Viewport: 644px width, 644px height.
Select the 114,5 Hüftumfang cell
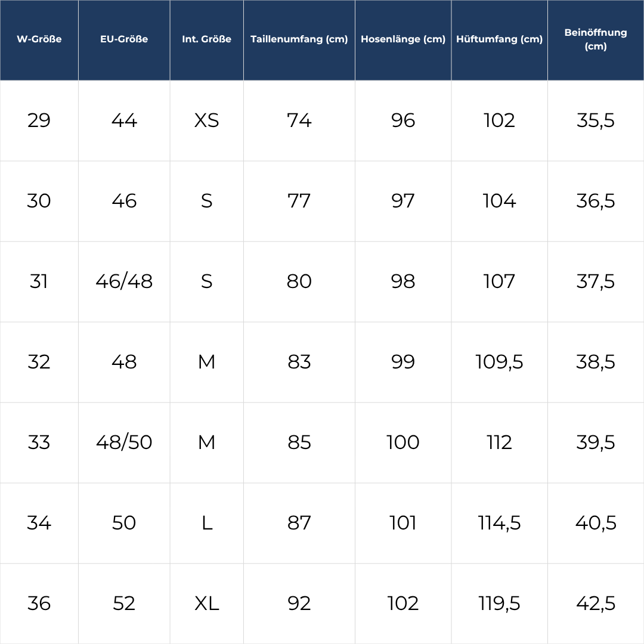click(x=499, y=523)
